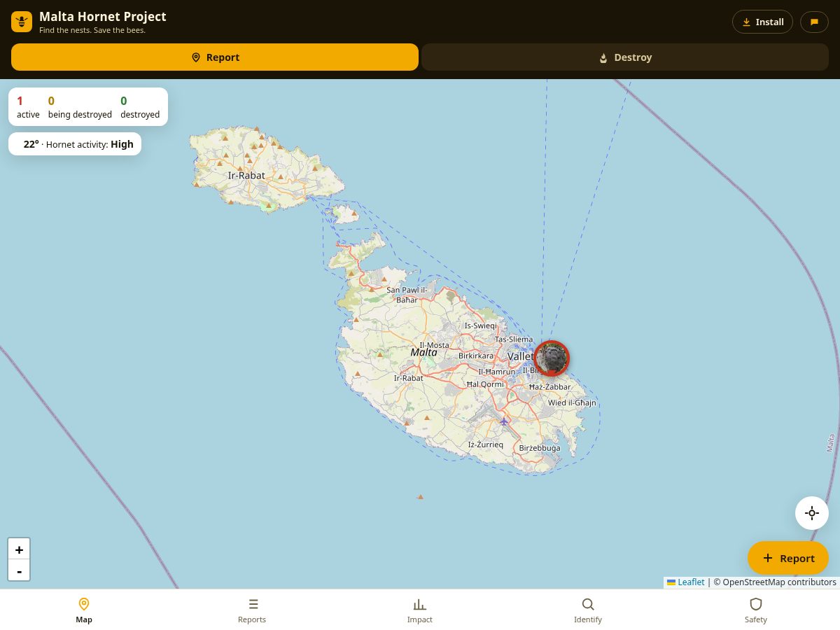Click the Ħaż-Żabbar map label
Viewport: 840px width, 630px height.
tap(549, 386)
